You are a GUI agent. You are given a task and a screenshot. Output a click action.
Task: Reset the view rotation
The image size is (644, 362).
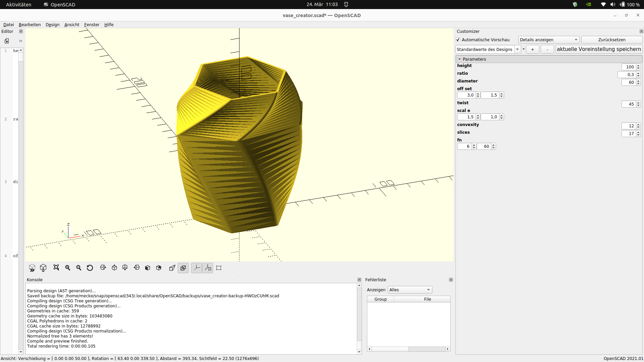(x=90, y=268)
